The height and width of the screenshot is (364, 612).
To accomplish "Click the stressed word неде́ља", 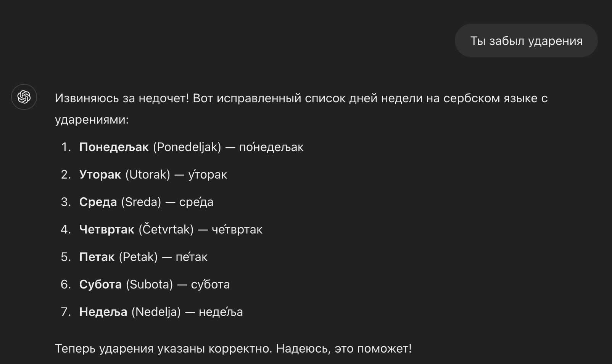I will (x=221, y=312).
